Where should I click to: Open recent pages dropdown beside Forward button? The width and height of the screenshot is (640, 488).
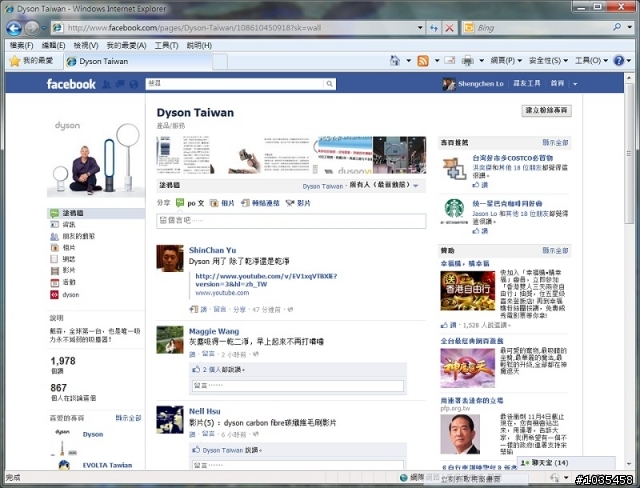click(x=44, y=28)
